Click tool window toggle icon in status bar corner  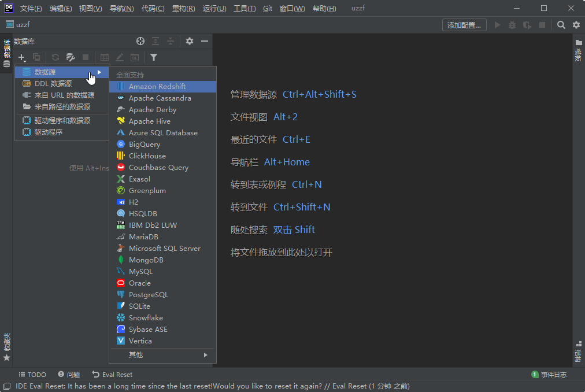[7, 386]
